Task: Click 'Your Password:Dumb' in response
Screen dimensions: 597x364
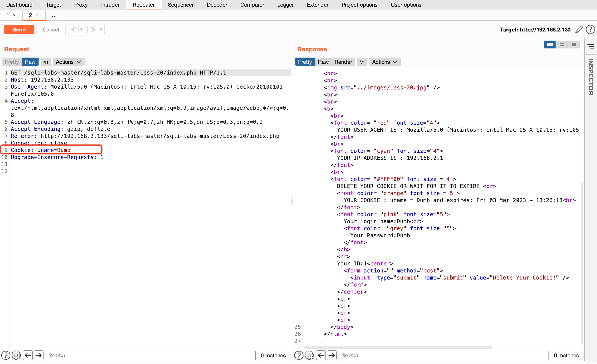Action: tap(380, 235)
